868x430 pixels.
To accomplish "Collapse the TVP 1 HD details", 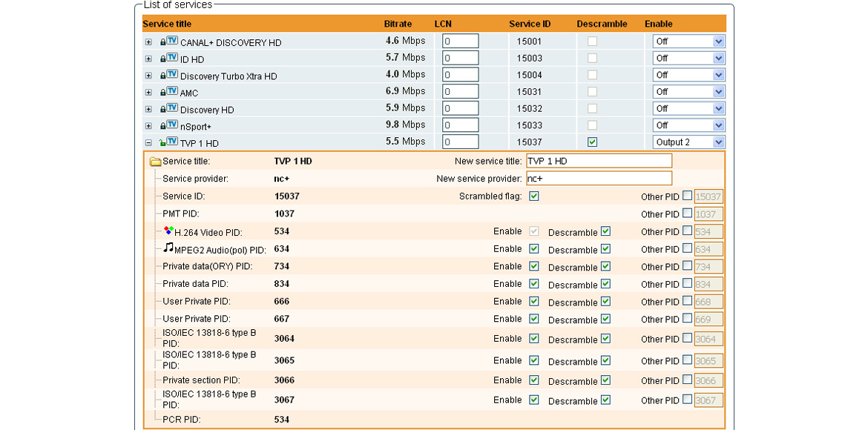I will pyautogui.click(x=148, y=142).
